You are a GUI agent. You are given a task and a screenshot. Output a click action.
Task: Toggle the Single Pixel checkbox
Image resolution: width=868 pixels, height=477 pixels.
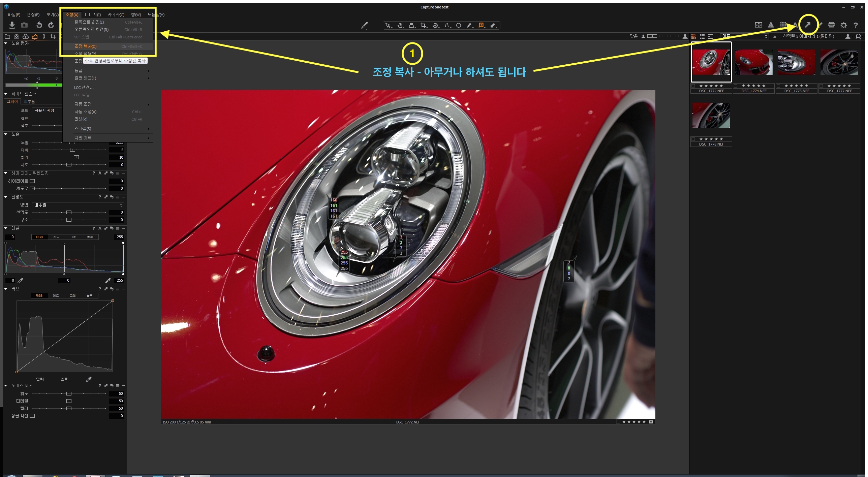point(32,416)
